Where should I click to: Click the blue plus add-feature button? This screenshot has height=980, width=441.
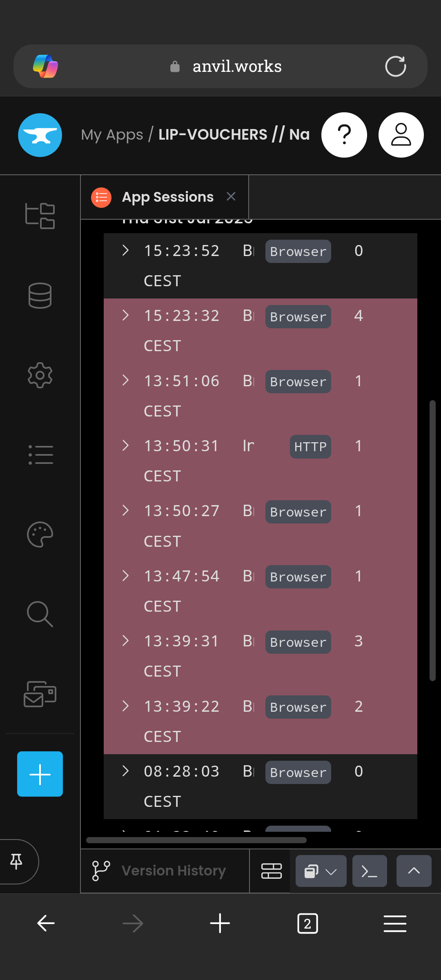point(40,774)
